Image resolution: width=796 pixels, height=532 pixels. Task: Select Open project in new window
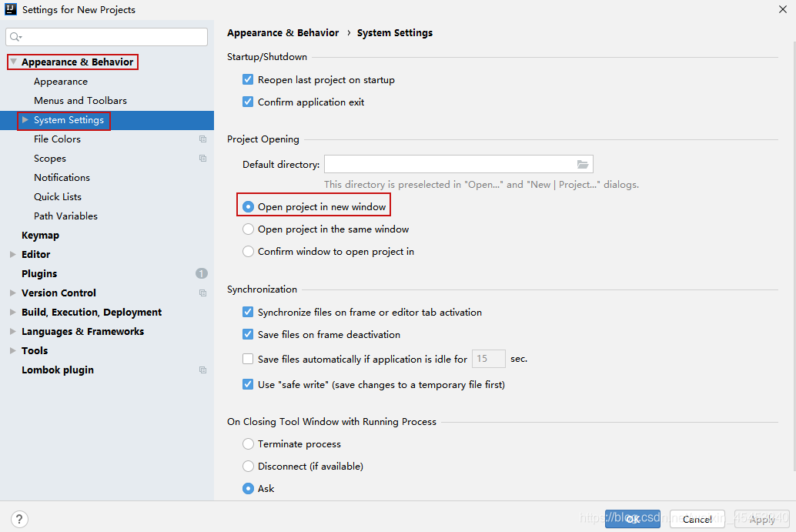[248, 206]
